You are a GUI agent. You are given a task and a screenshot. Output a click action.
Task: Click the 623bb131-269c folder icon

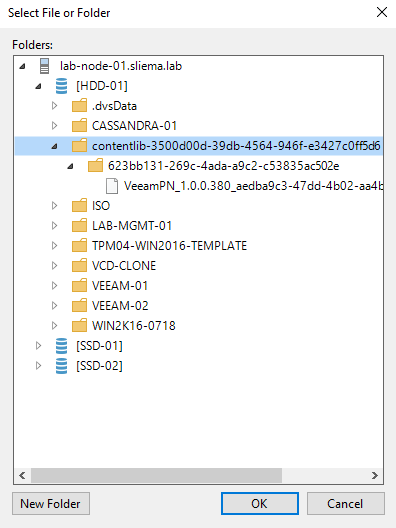tap(95, 166)
